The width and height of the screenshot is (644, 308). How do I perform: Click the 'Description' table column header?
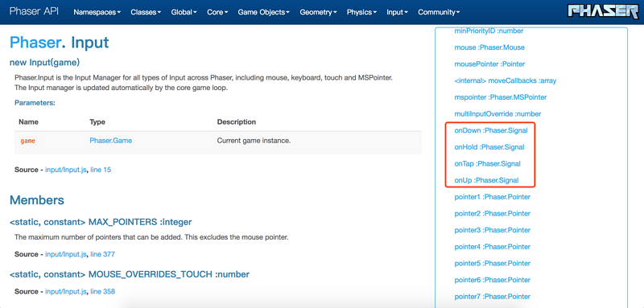coord(237,121)
